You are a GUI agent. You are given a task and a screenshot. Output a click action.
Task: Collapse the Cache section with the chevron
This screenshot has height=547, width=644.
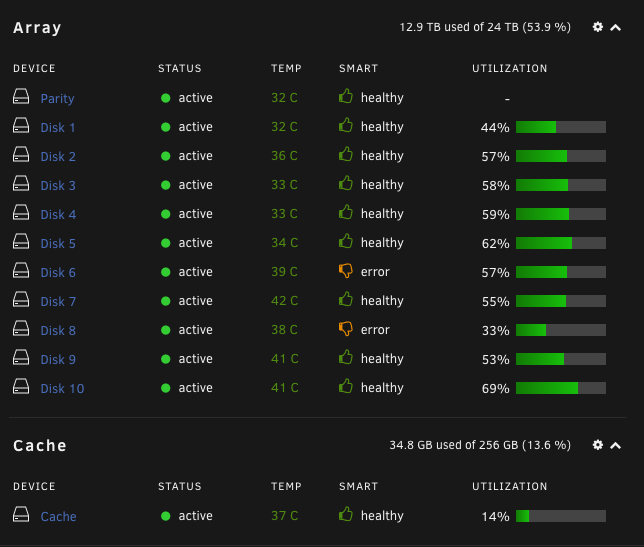click(615, 446)
